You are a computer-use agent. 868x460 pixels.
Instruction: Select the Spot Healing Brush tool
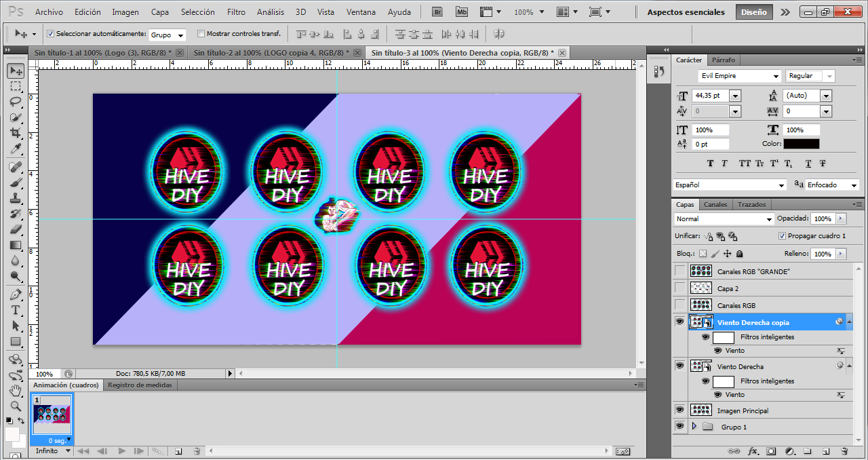(x=16, y=167)
